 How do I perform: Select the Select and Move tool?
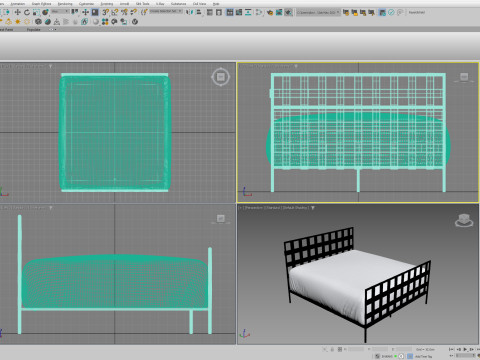click(17, 12)
